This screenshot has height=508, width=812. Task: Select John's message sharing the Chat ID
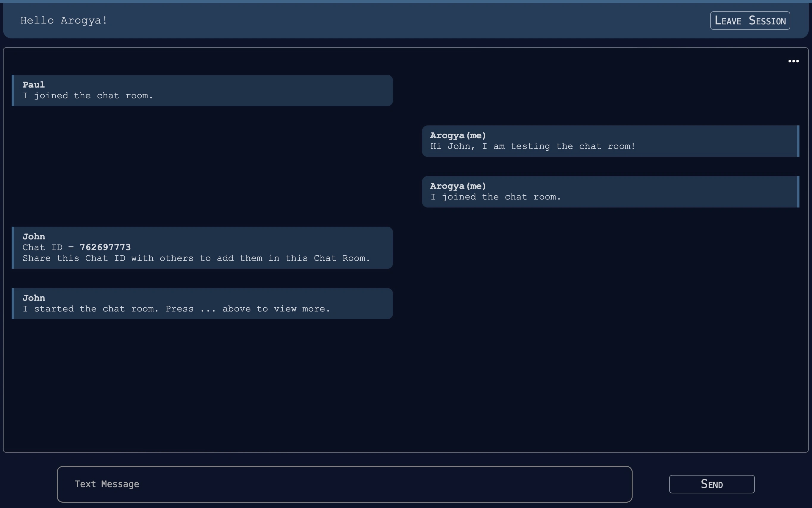[x=201, y=248]
